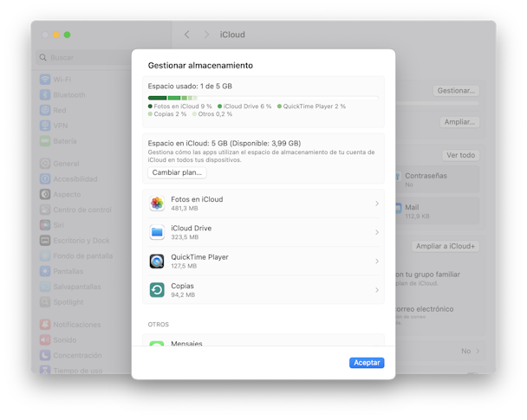Select the Siri sidebar icon

point(45,225)
